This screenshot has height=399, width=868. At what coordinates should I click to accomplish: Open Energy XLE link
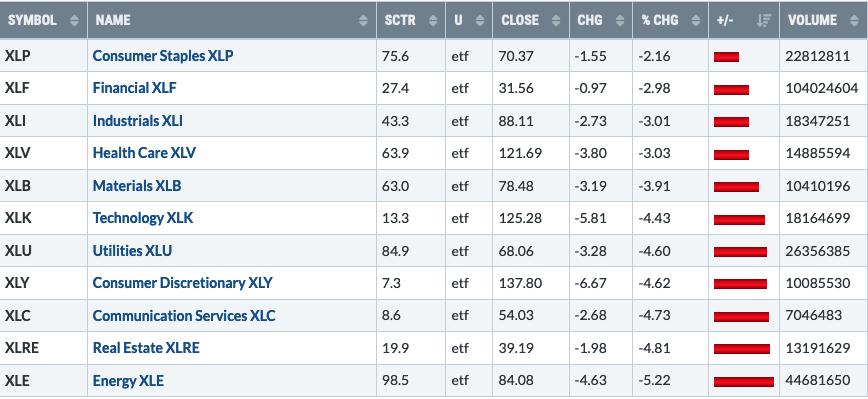coord(128,381)
